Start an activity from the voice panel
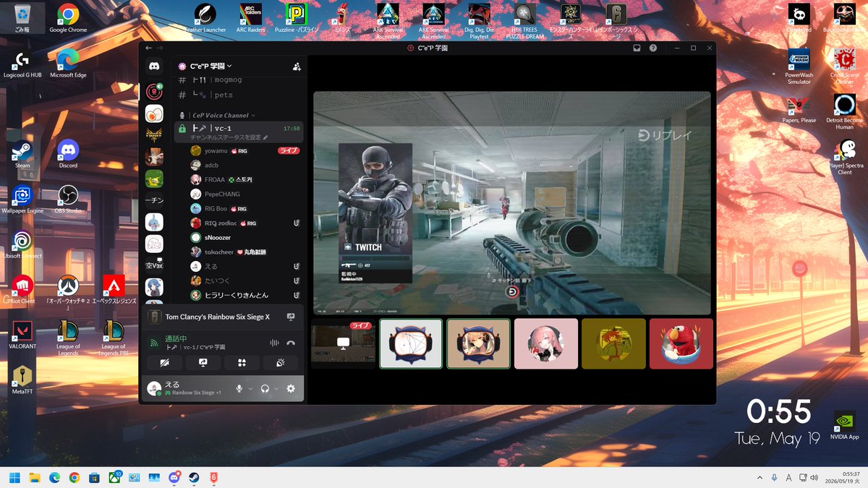868x488 pixels. pyautogui.click(x=242, y=362)
